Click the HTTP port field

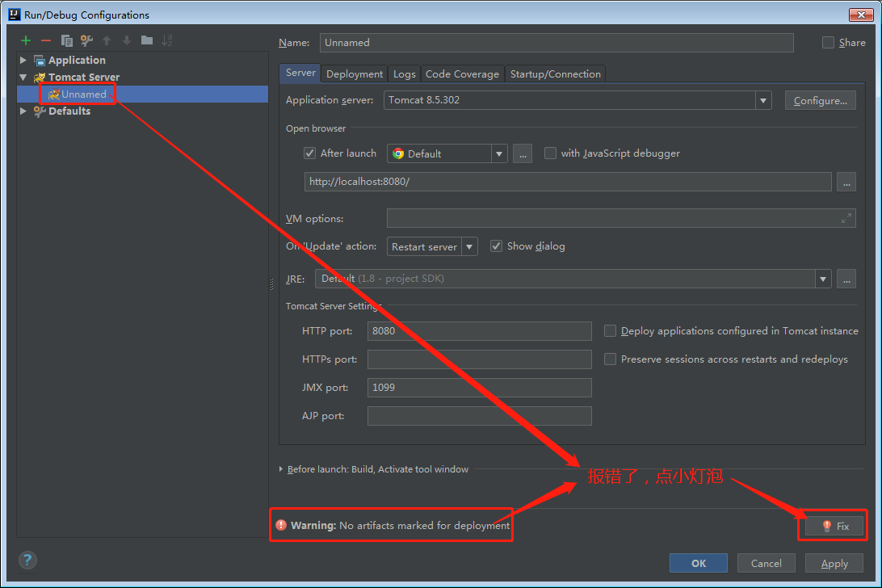(x=480, y=331)
